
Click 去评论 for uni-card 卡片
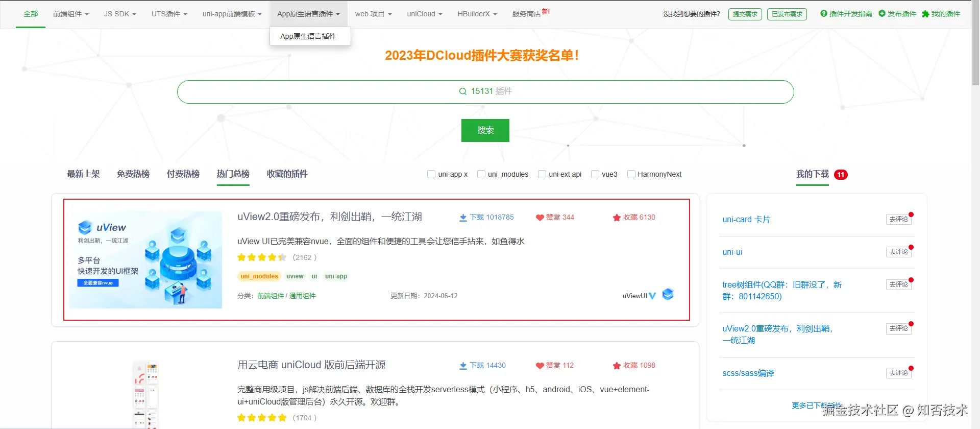899,219
